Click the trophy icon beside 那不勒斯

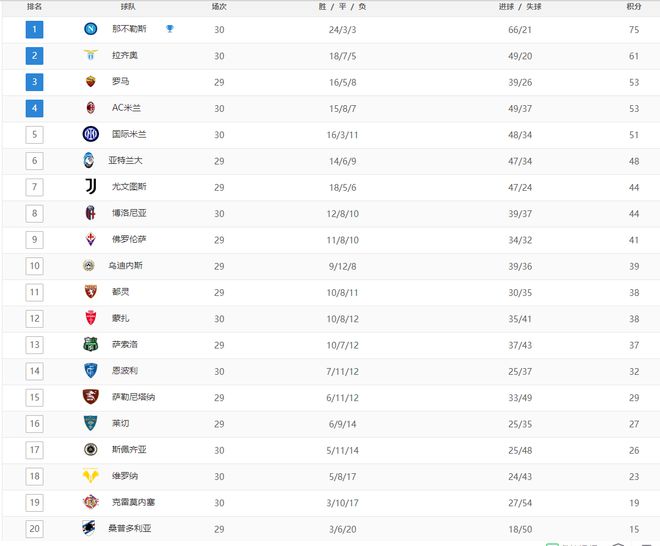tap(170, 29)
